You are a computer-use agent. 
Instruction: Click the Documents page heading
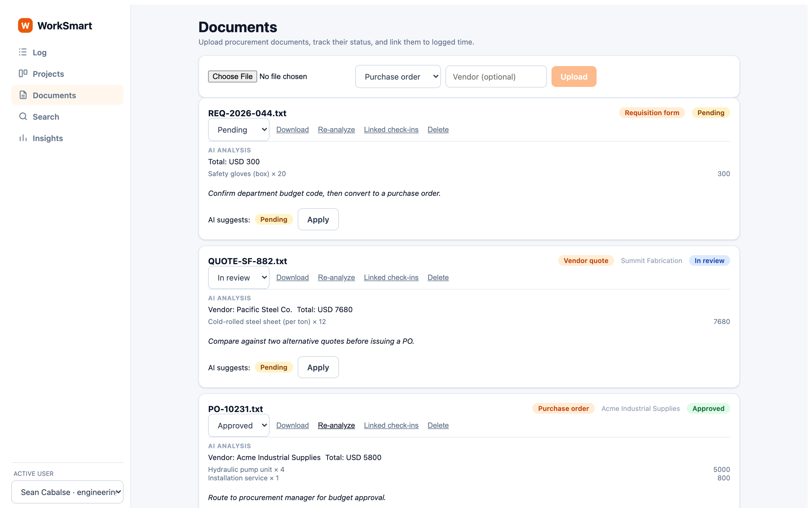[238, 27]
